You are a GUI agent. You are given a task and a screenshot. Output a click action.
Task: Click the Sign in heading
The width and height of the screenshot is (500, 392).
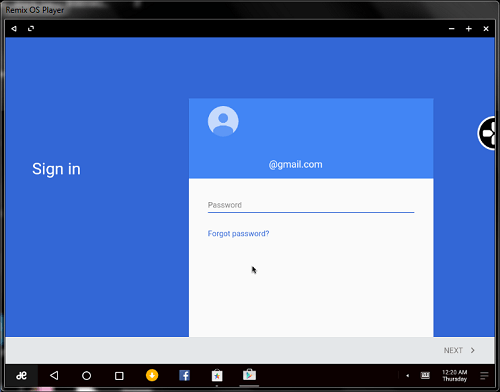[x=56, y=169]
